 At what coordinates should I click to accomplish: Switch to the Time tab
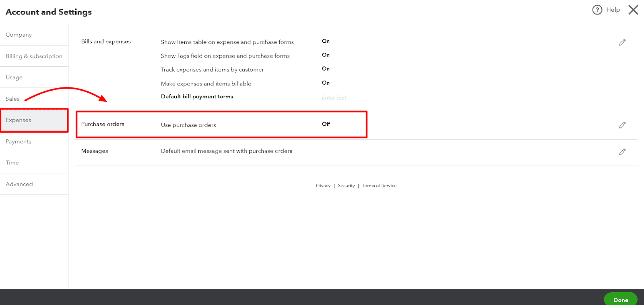pos(34,163)
